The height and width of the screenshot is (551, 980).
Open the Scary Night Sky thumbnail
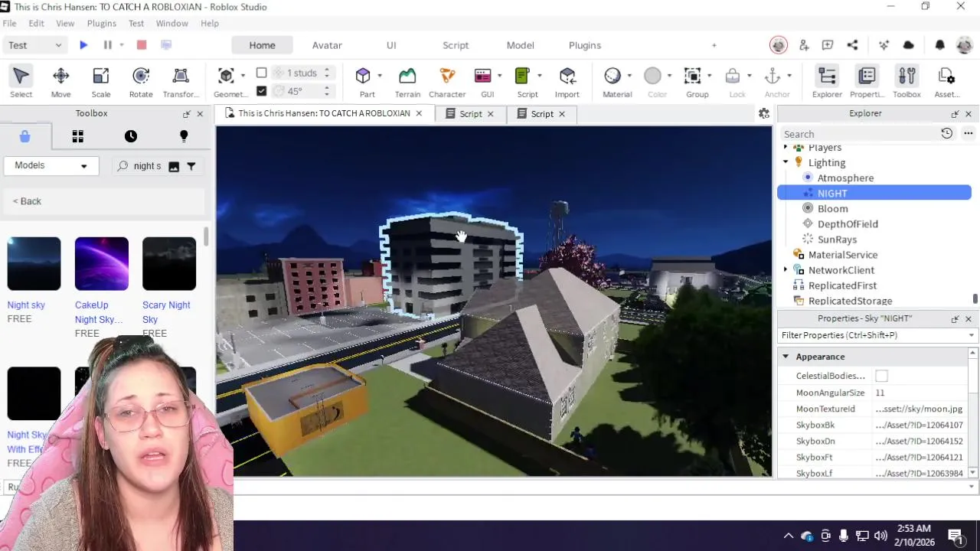pos(169,263)
